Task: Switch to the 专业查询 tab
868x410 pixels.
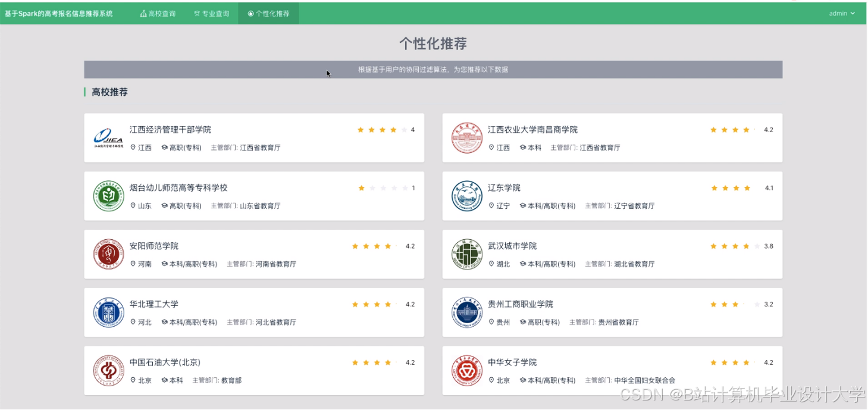Action: pos(212,12)
